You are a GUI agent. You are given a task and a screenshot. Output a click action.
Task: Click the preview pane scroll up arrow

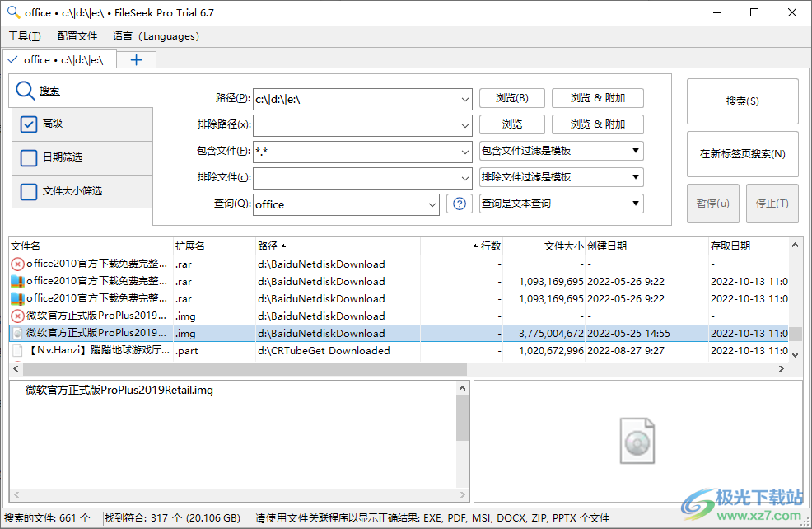(462, 388)
